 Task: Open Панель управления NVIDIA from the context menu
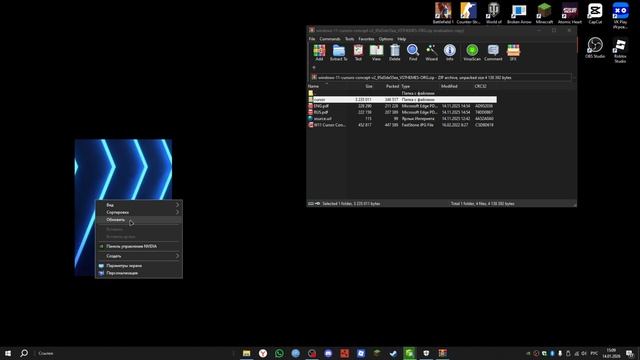139,246
